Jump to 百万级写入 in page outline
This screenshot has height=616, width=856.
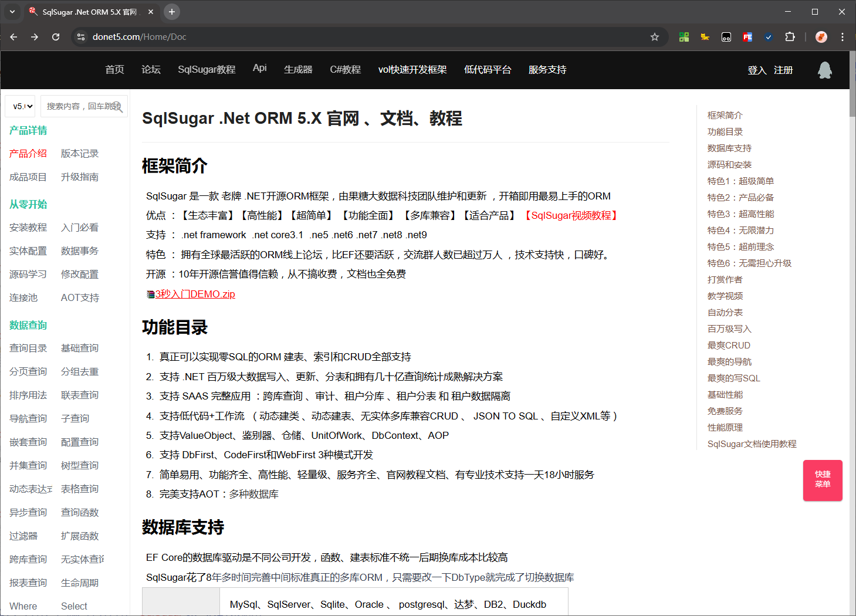[x=729, y=329]
